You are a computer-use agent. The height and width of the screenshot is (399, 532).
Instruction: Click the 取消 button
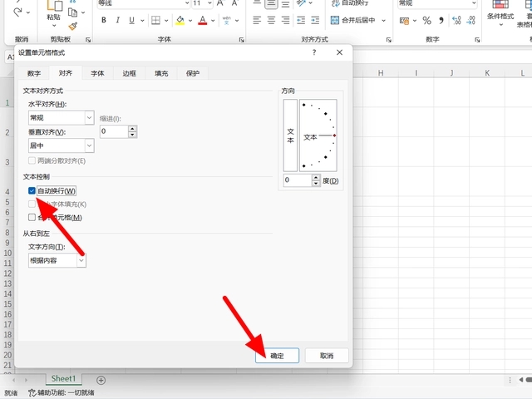326,355
